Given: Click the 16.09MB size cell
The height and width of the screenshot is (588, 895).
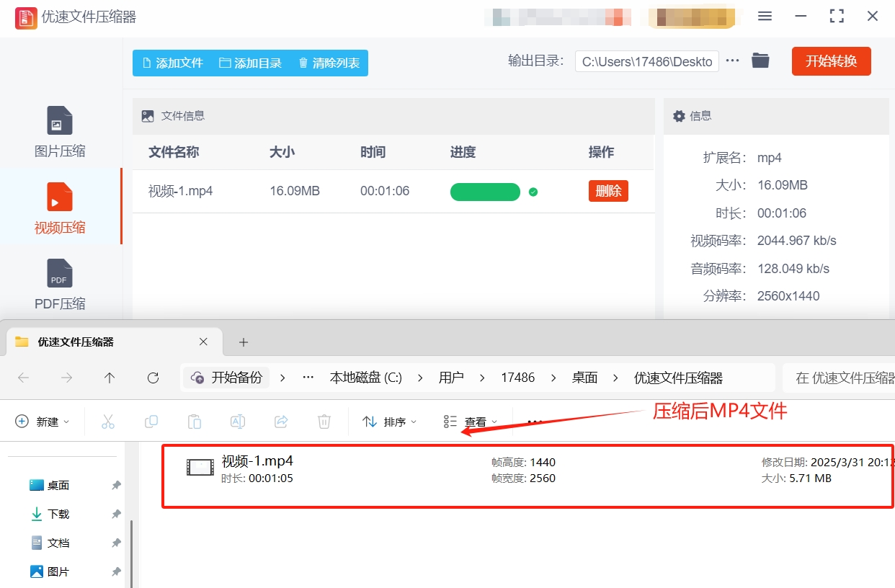Looking at the screenshot, I should (295, 191).
